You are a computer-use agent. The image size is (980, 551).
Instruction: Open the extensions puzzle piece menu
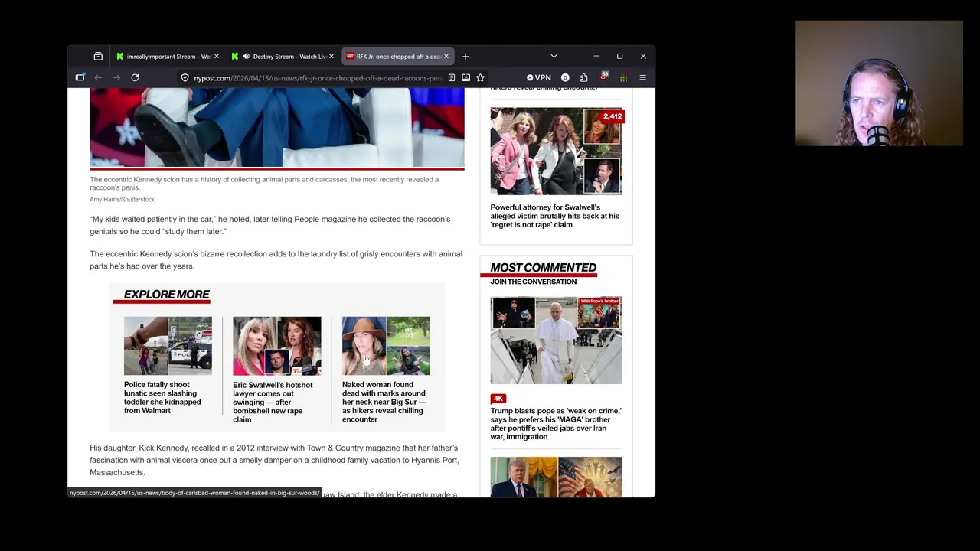[x=583, y=77]
